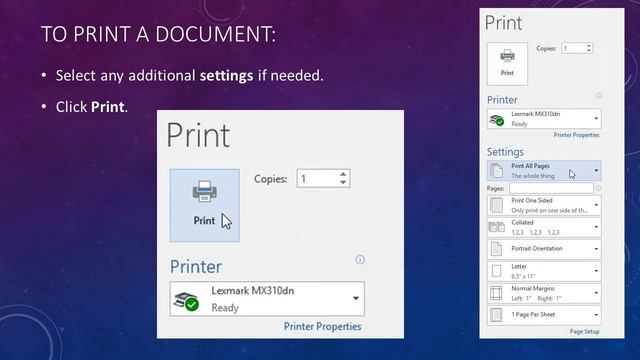Click the Letter paper size icon

click(x=496, y=271)
